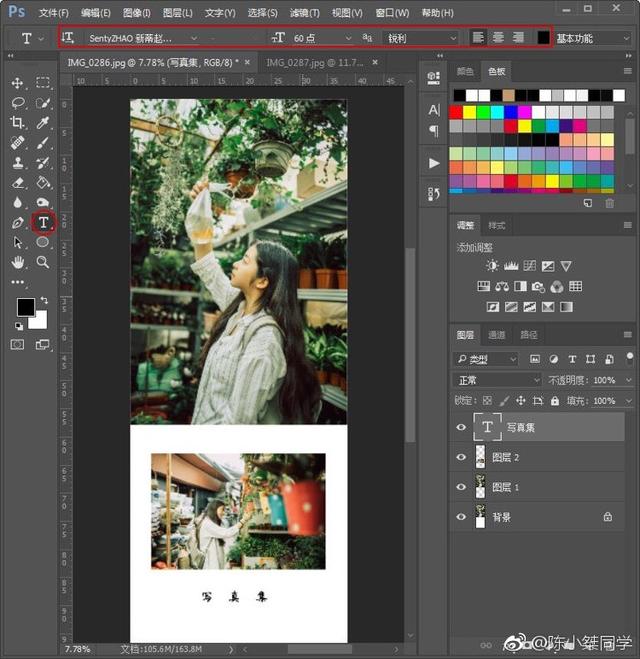Image resolution: width=640 pixels, height=659 pixels.
Task: Hide the 背景 layer
Action: (x=461, y=517)
